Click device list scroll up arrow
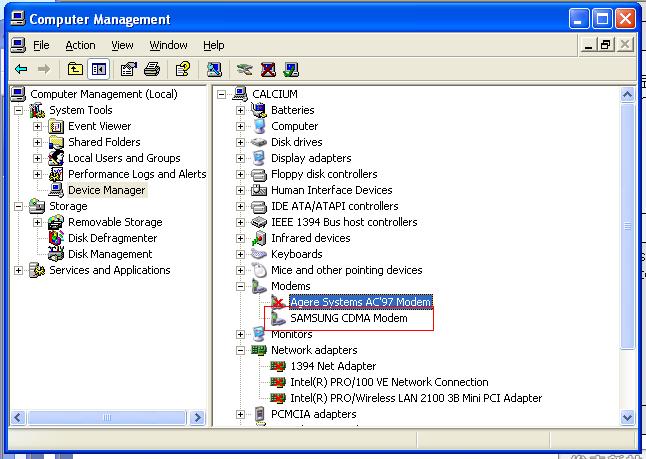The height and width of the screenshot is (459, 646). tap(627, 95)
